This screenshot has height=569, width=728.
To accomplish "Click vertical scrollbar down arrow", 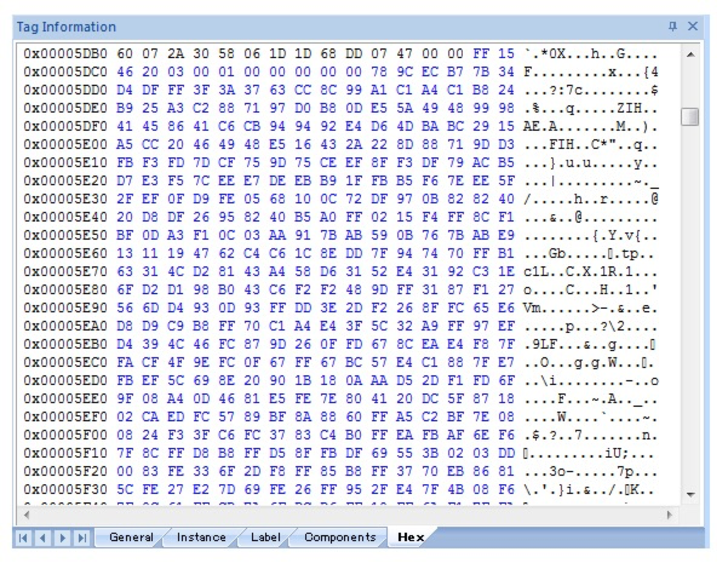I will coord(690,494).
